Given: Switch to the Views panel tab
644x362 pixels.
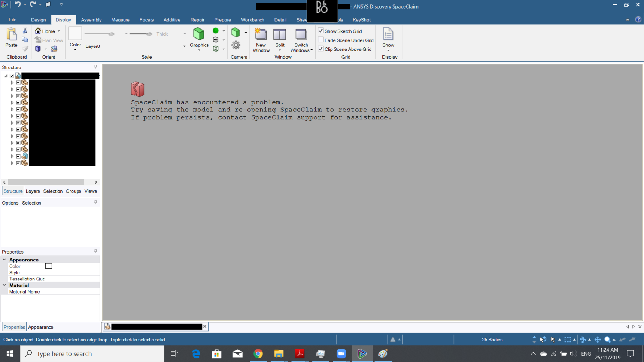Looking at the screenshot, I should coord(91,191).
